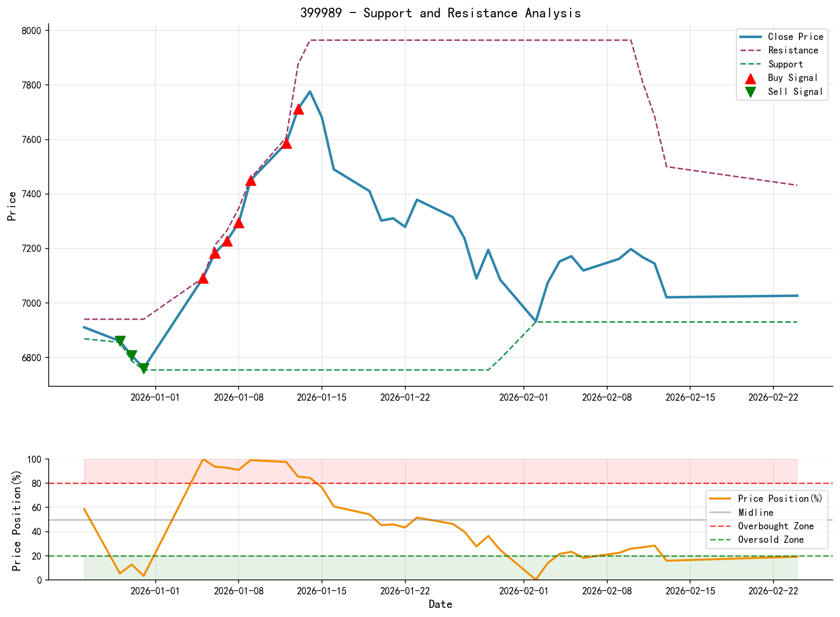Click the green Sell Signal triangle icon in legend
Image resolution: width=840 pixels, height=617 pixels.
[751, 92]
